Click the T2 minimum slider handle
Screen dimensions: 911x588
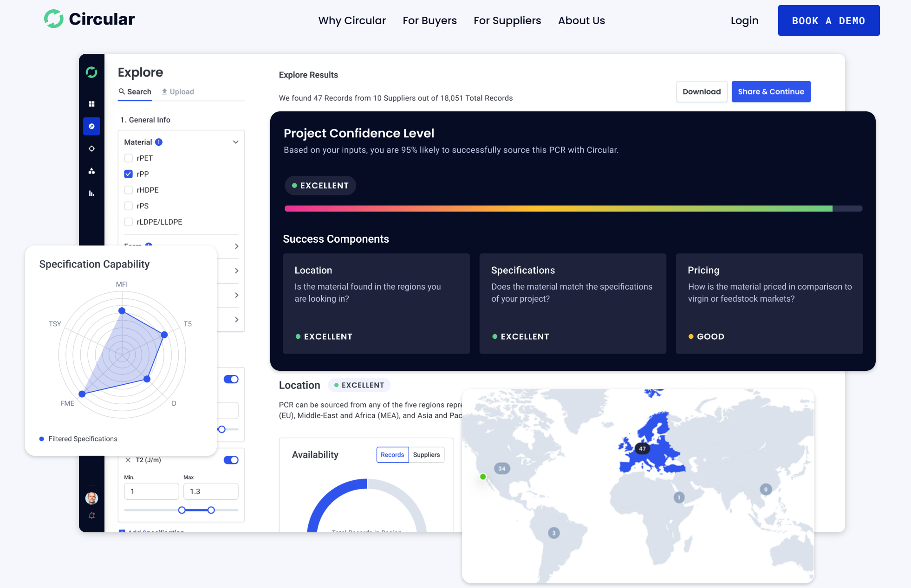[x=182, y=510]
